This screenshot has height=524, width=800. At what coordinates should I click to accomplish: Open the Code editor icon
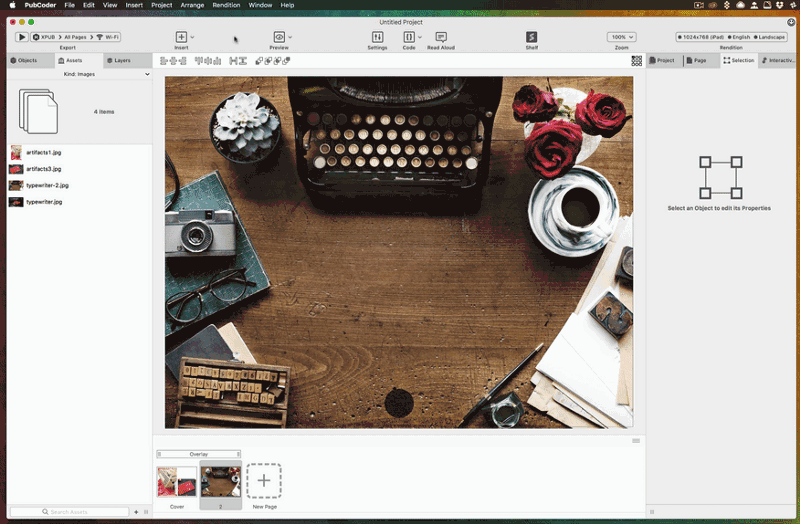409,37
